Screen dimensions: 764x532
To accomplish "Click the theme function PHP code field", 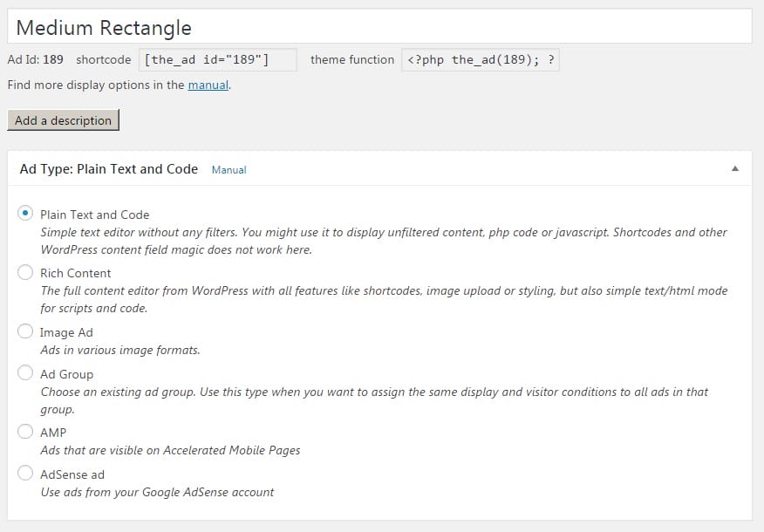I will pyautogui.click(x=481, y=60).
